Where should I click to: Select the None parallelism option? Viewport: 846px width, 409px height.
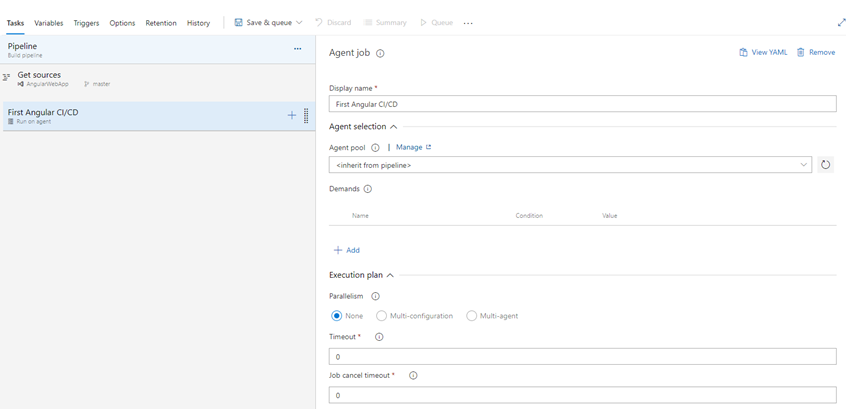337,316
